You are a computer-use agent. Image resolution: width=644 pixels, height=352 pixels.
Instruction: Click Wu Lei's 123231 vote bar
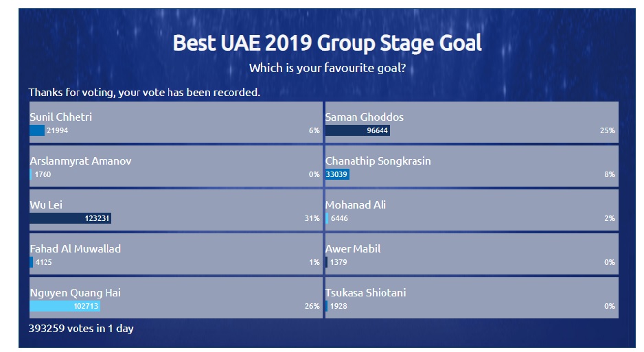[x=70, y=218]
